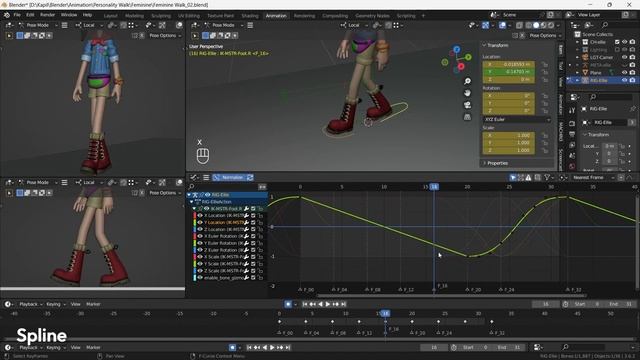The image size is (640, 360).
Task: Open Pose Mode dropdown in top-left viewport
Action: [x=38, y=25]
